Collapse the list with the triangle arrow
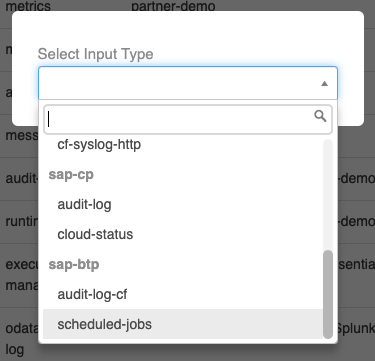This screenshot has width=375, height=361. click(x=324, y=84)
